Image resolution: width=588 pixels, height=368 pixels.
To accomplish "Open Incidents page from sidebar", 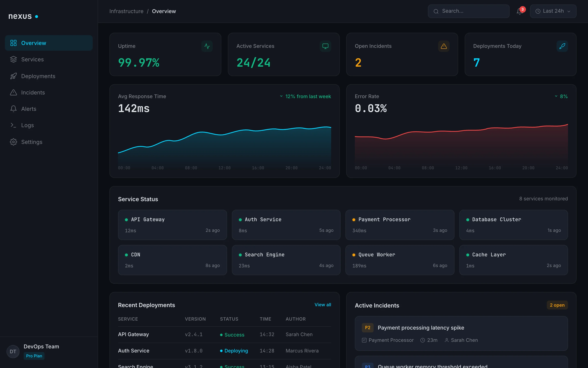I will [49, 92].
